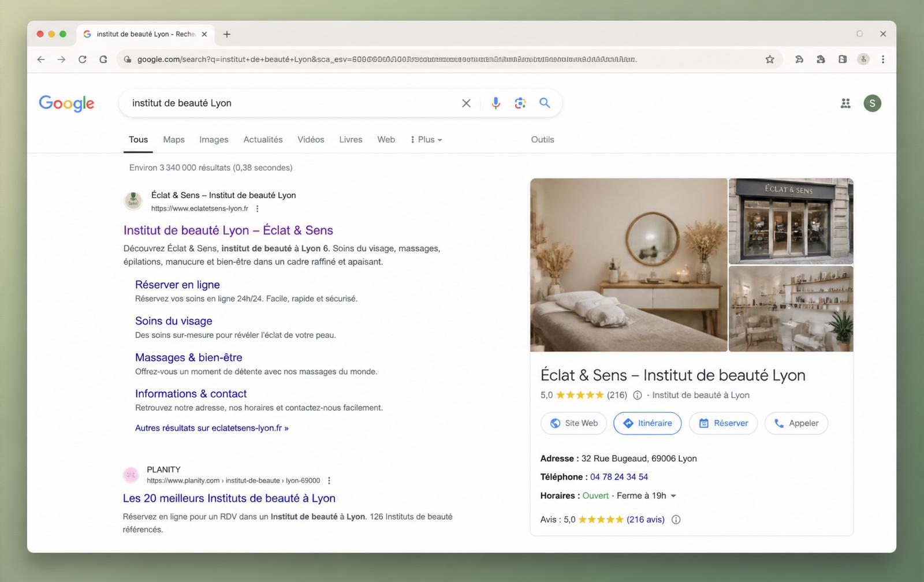Switch to the 'Livres' tab

click(x=351, y=140)
